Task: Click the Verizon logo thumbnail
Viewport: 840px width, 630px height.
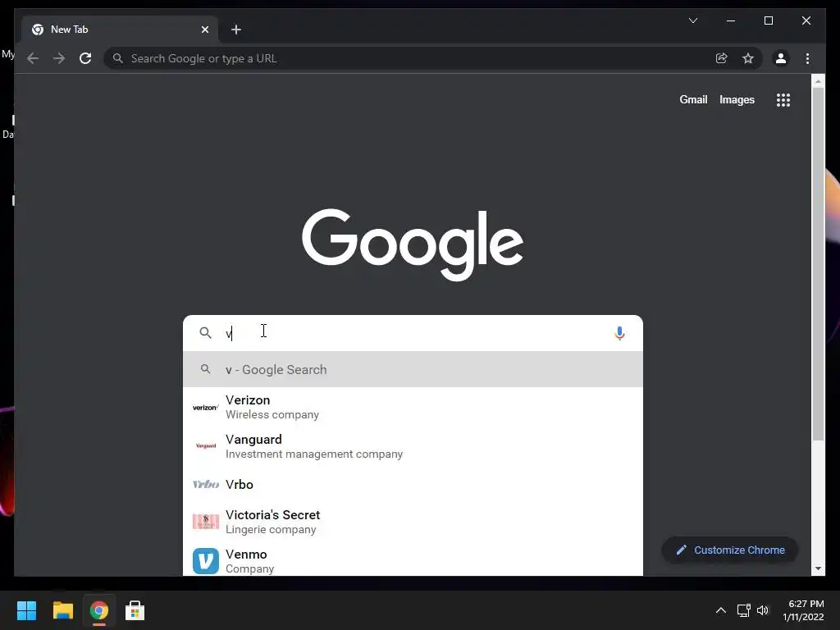Action: pos(206,408)
